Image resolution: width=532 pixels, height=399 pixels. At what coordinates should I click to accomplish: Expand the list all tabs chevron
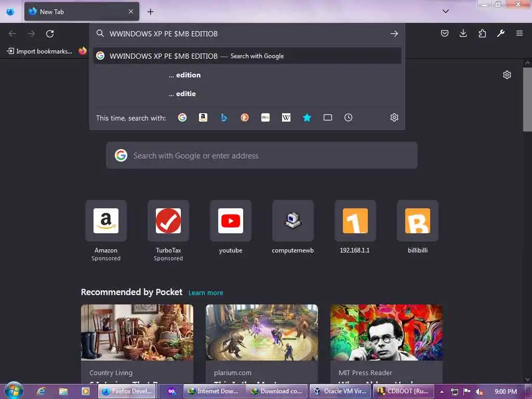(x=445, y=11)
